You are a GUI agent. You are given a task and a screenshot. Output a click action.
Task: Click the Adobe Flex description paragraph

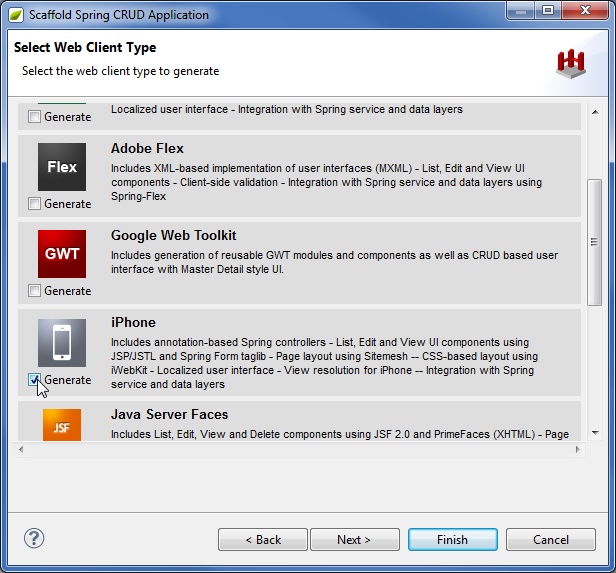pyautogui.click(x=326, y=182)
